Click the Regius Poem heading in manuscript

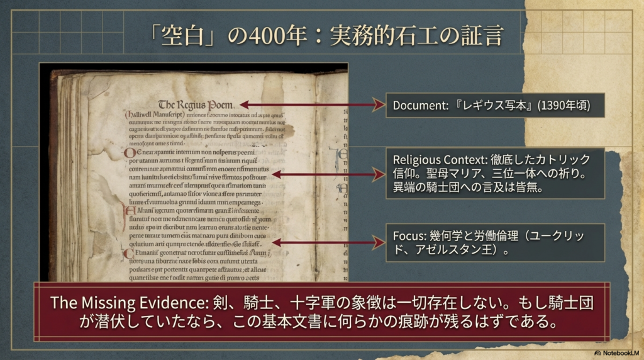point(195,104)
